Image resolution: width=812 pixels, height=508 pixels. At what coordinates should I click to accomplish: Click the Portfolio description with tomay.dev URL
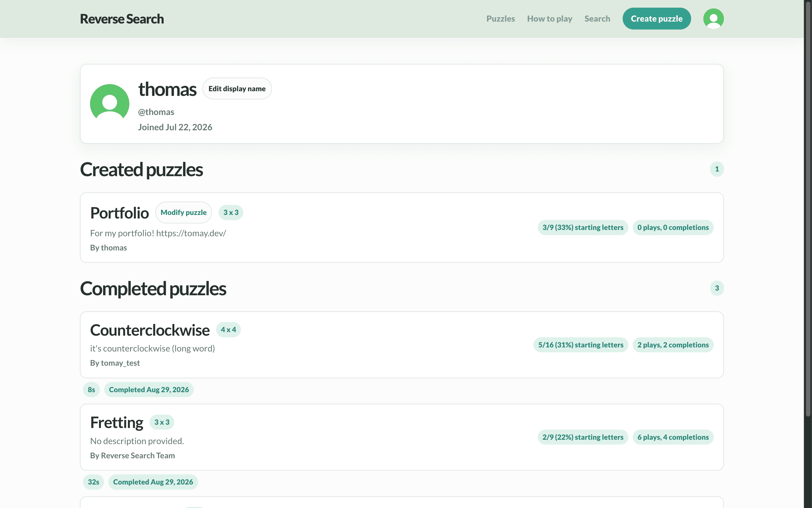pyautogui.click(x=158, y=233)
